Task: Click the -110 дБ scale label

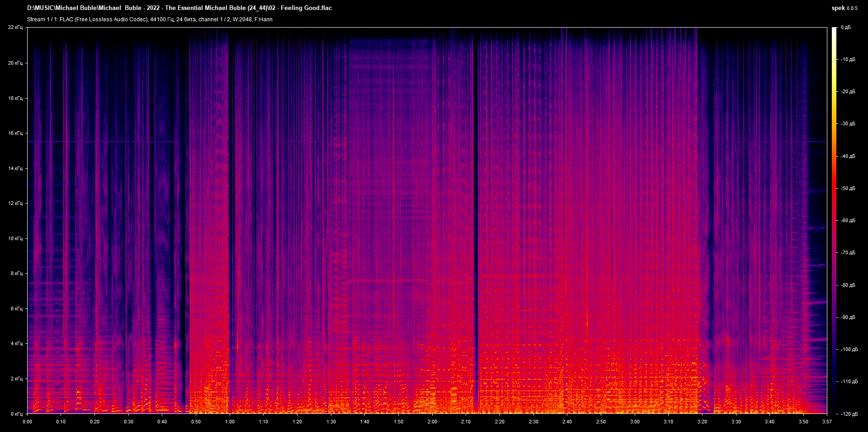Action: 849,381
